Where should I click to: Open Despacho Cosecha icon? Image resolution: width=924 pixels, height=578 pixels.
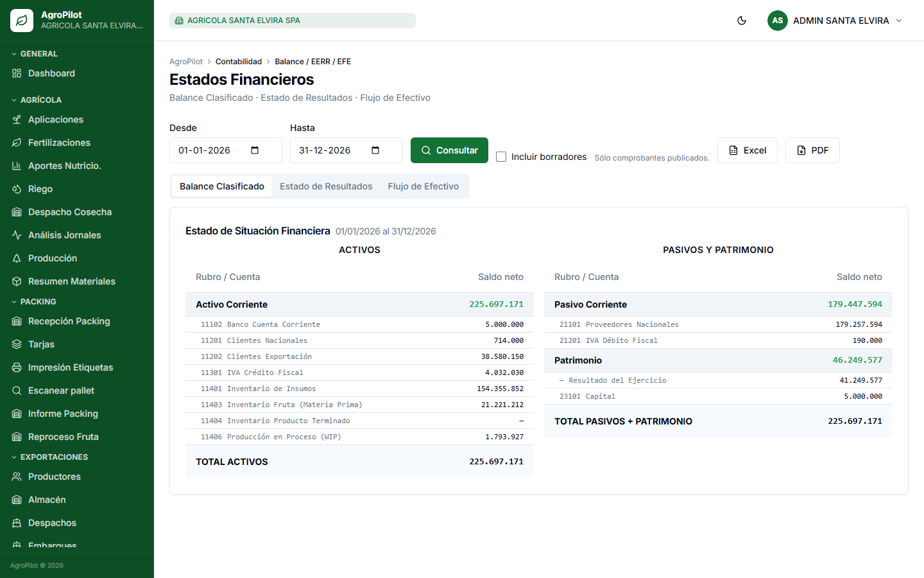(17, 212)
